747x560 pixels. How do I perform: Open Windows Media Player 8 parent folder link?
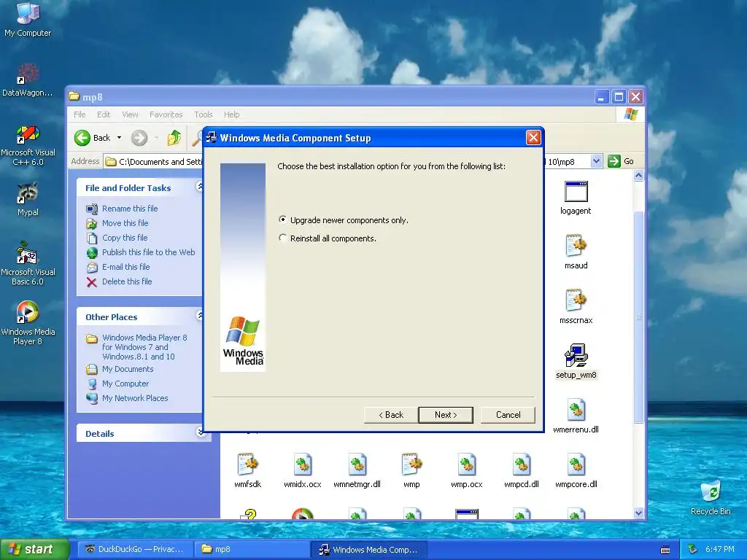tap(144, 346)
